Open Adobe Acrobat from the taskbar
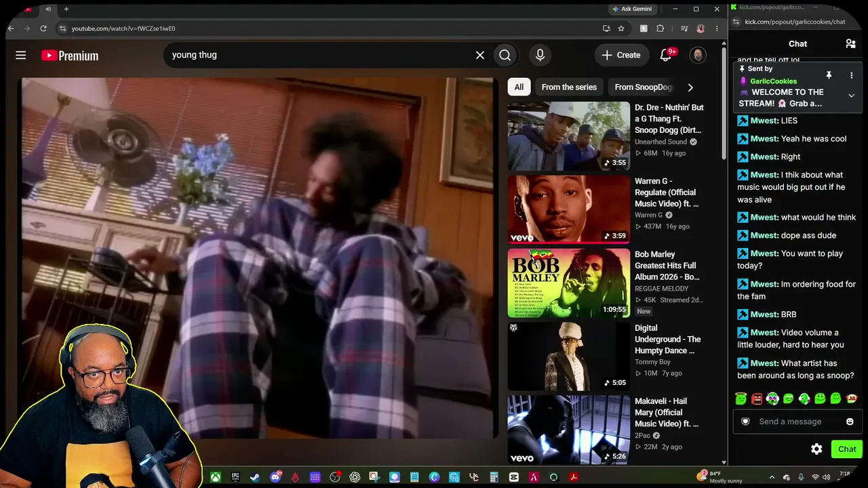The image size is (868, 488). (574, 477)
